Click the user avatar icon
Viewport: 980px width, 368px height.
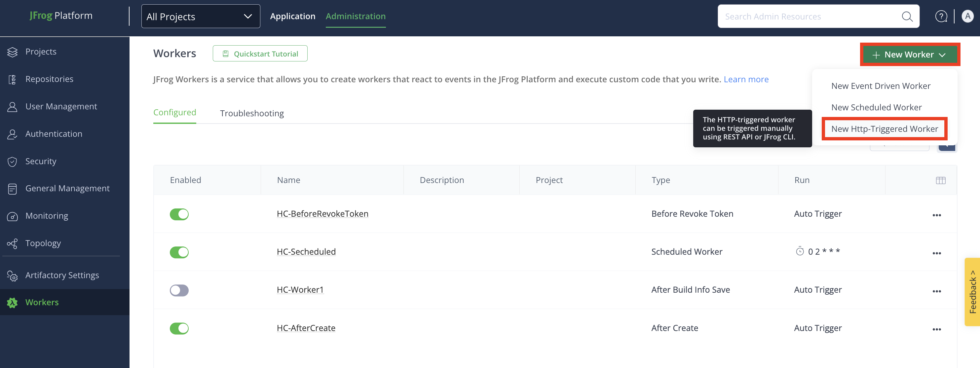[967, 16]
